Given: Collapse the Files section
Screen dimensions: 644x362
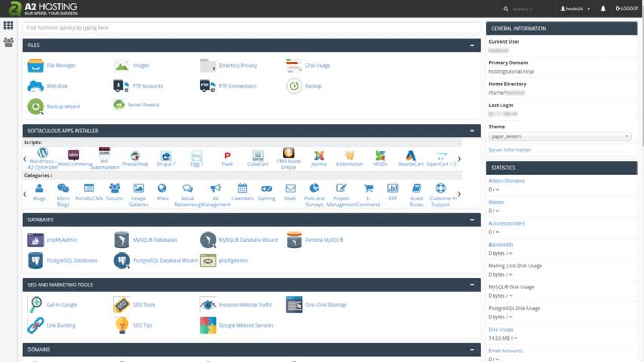Looking at the screenshot, I should [x=472, y=45].
